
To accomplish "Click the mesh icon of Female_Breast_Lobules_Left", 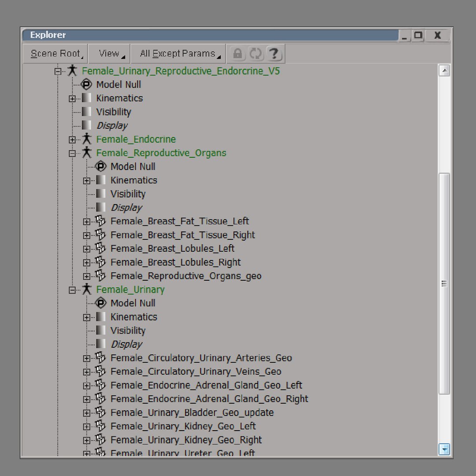I will (100, 248).
